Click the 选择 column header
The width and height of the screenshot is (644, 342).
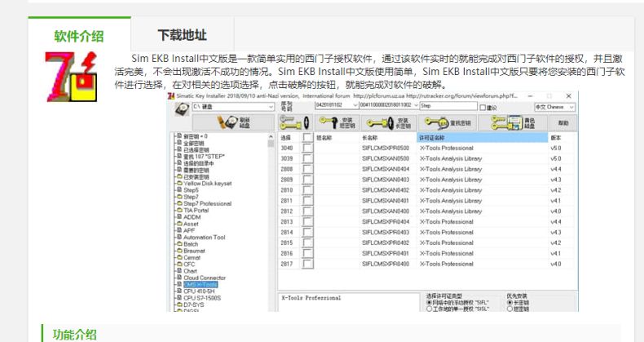coord(289,137)
